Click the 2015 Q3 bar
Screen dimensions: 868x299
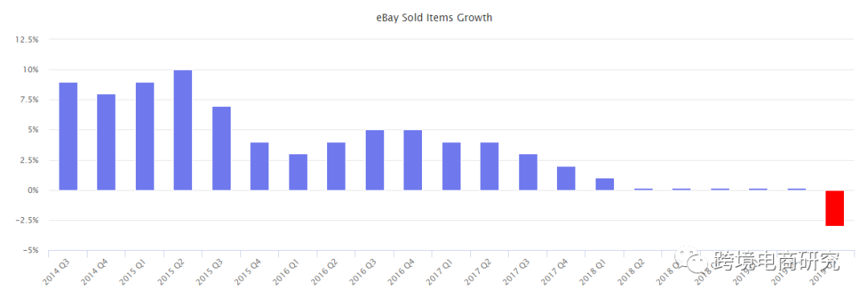(x=222, y=149)
